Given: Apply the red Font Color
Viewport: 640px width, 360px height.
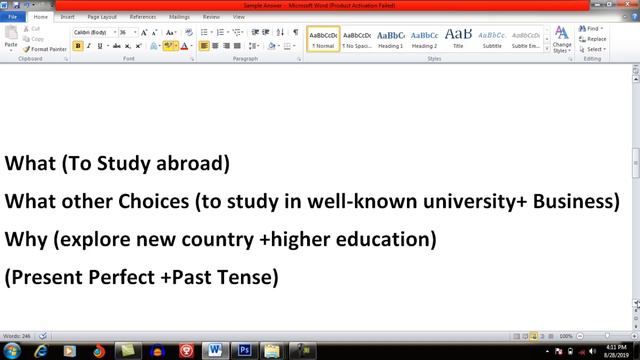Looking at the screenshot, I should click(184, 46).
